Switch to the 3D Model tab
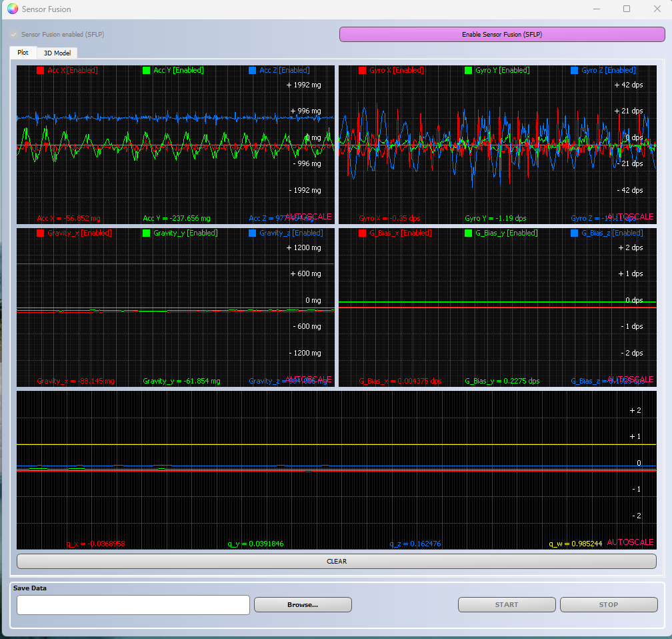Viewport: 672px width, 639px height. (x=57, y=53)
